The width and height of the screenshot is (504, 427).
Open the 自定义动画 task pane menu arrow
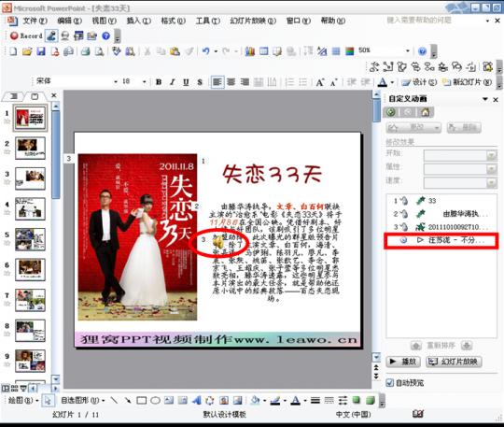click(x=485, y=99)
